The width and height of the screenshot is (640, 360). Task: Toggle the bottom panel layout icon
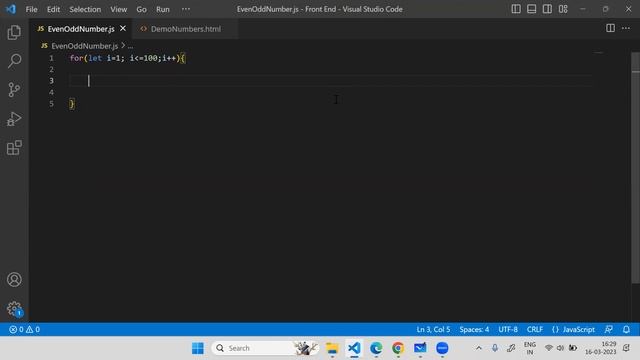tap(531, 9)
